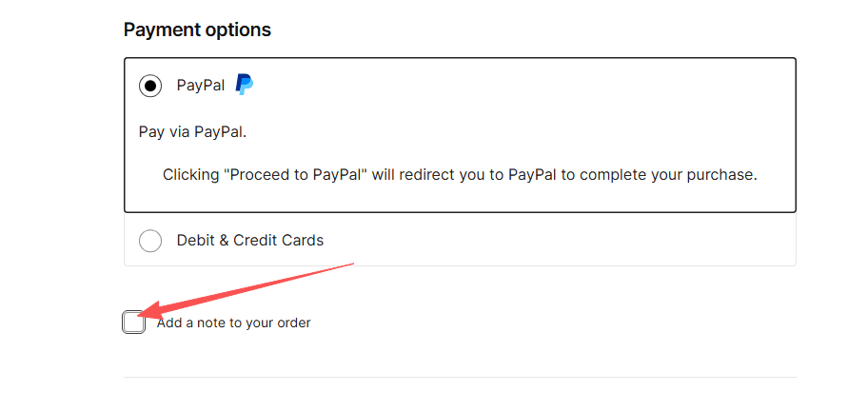The image size is (868, 411).
Task: Click the horizontal divider below the note option
Action: tap(460, 378)
